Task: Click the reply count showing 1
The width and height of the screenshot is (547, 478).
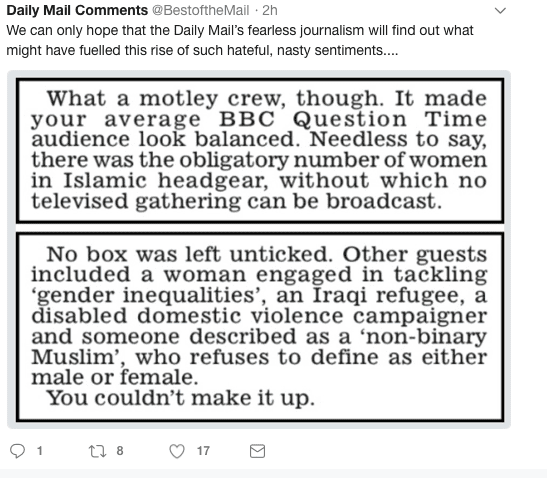Action: click(x=40, y=451)
